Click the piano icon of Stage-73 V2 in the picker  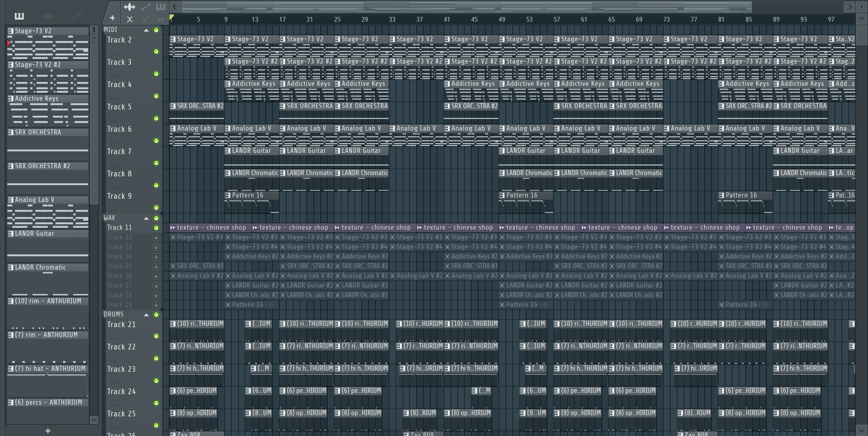coord(11,31)
